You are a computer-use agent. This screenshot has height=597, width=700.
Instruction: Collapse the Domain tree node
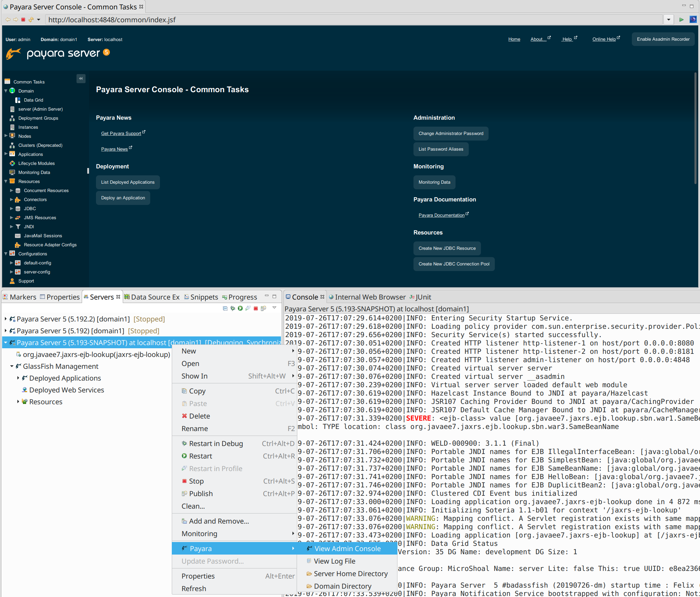click(x=6, y=91)
